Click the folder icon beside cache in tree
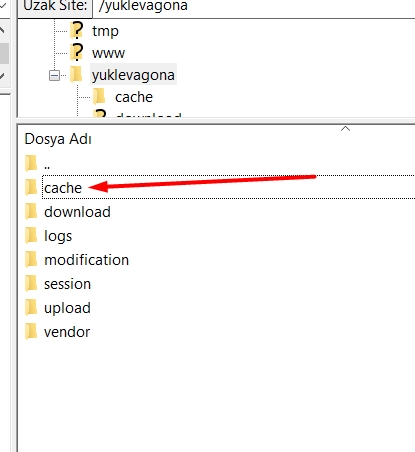The width and height of the screenshot is (415, 452). pos(99,96)
